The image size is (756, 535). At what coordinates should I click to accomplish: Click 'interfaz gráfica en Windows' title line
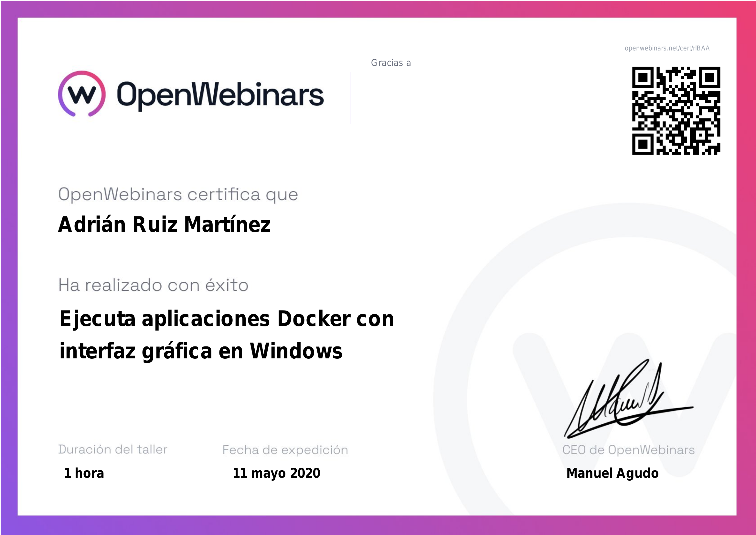(x=201, y=351)
